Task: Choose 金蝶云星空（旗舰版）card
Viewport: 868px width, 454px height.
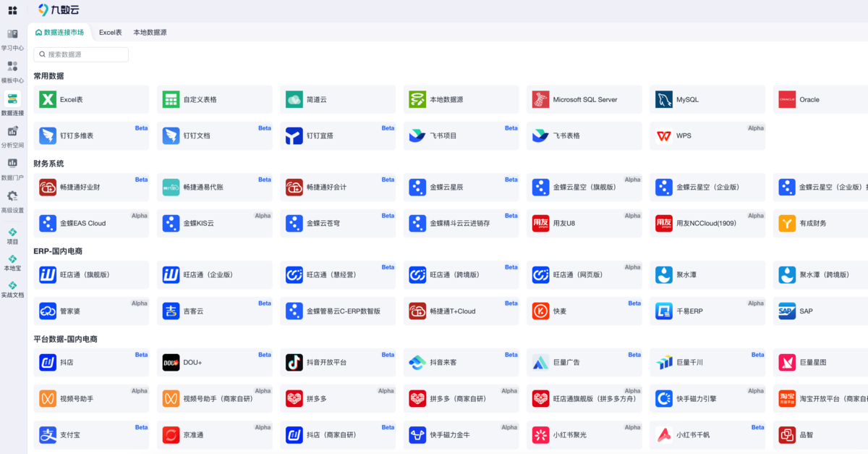Action: click(584, 188)
